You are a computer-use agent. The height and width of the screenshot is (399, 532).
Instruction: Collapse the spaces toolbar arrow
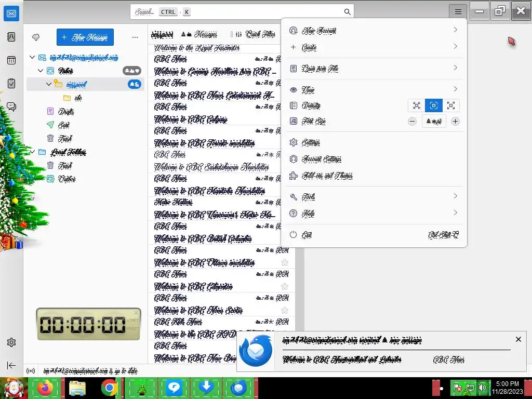click(x=11, y=365)
